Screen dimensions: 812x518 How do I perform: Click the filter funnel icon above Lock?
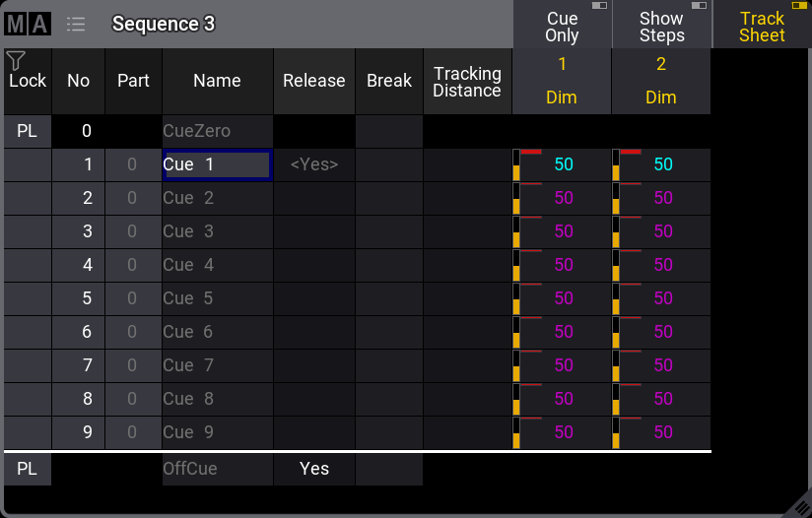tap(15, 61)
